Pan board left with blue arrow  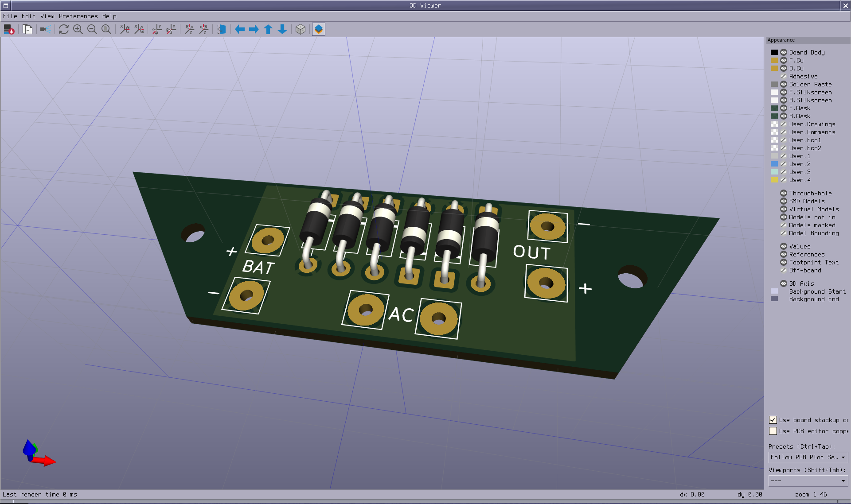click(x=240, y=29)
